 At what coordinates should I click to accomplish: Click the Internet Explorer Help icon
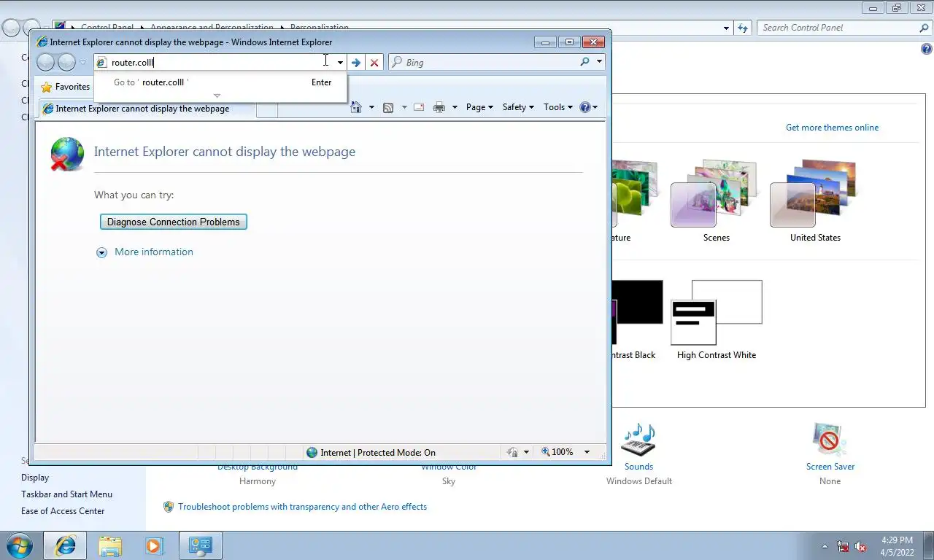tap(584, 107)
